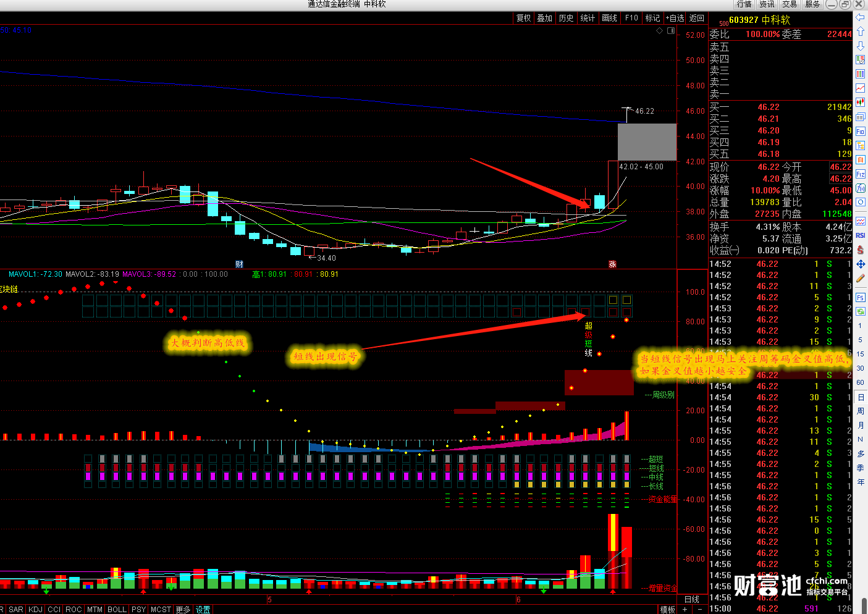The image size is (868, 614).
Task: Click the red S icon in sidebar
Action: (x=860, y=250)
